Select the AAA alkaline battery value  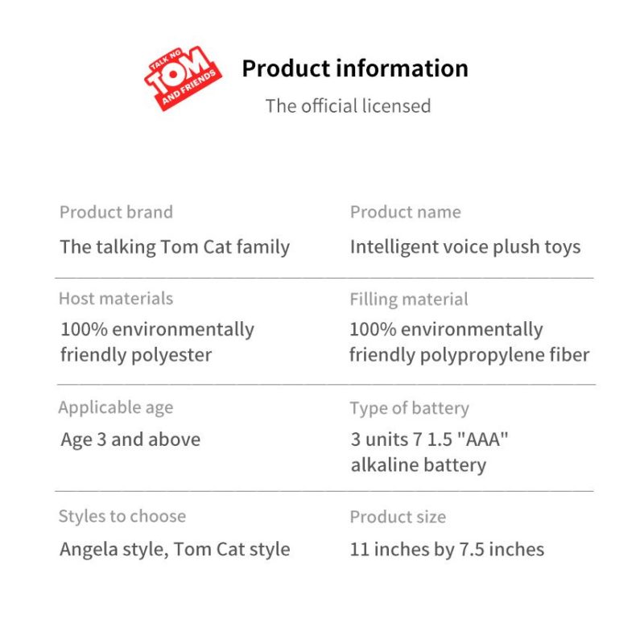click(429, 452)
